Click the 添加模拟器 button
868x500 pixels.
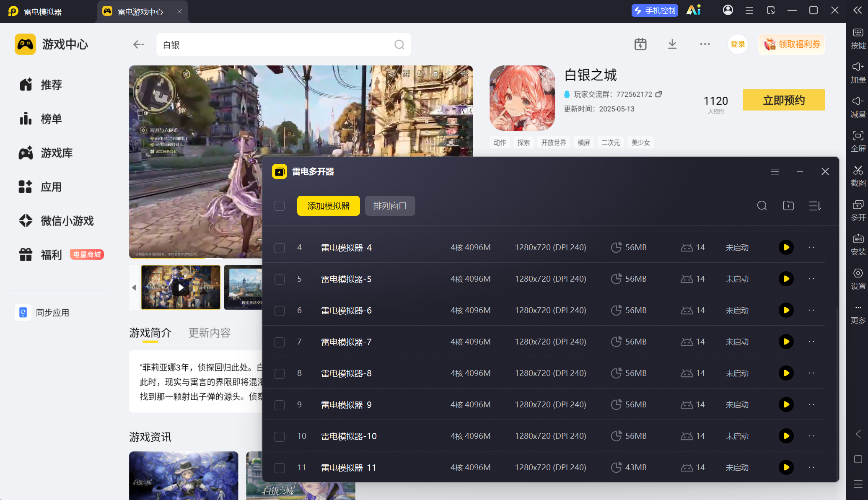tap(329, 206)
